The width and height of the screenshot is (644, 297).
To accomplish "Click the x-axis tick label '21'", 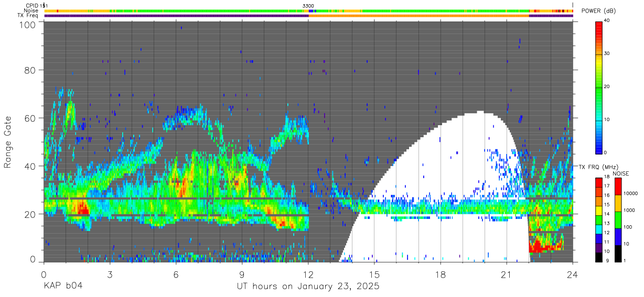I will pos(507,274).
